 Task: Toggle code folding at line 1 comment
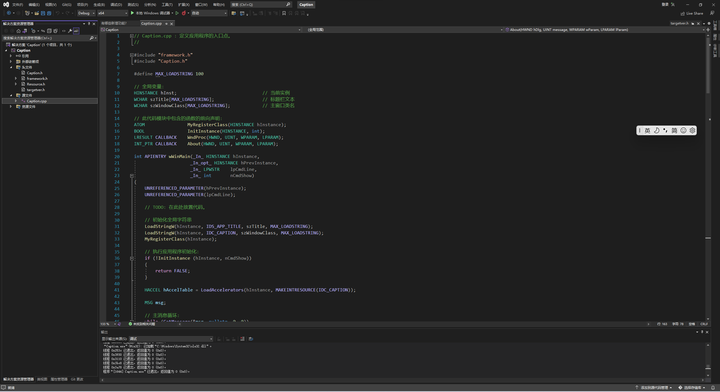[x=131, y=35]
